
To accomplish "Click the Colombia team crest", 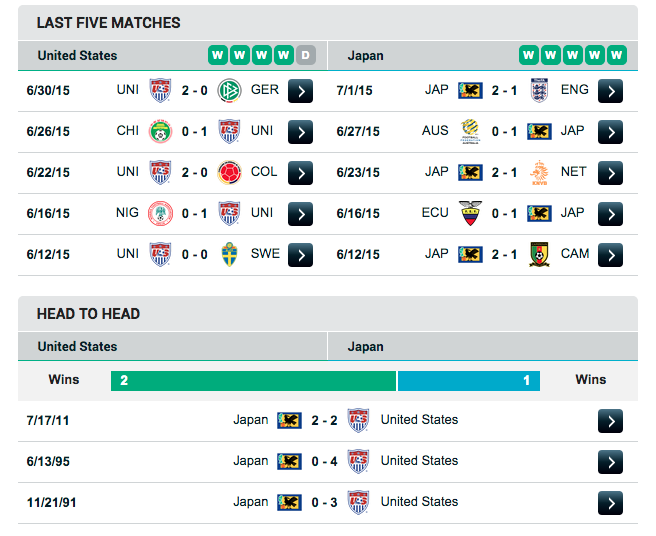I will (x=229, y=172).
